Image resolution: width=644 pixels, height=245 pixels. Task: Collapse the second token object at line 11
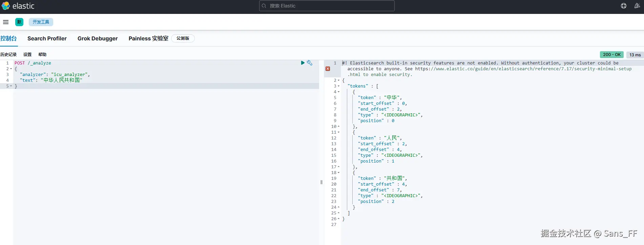pyautogui.click(x=338, y=132)
